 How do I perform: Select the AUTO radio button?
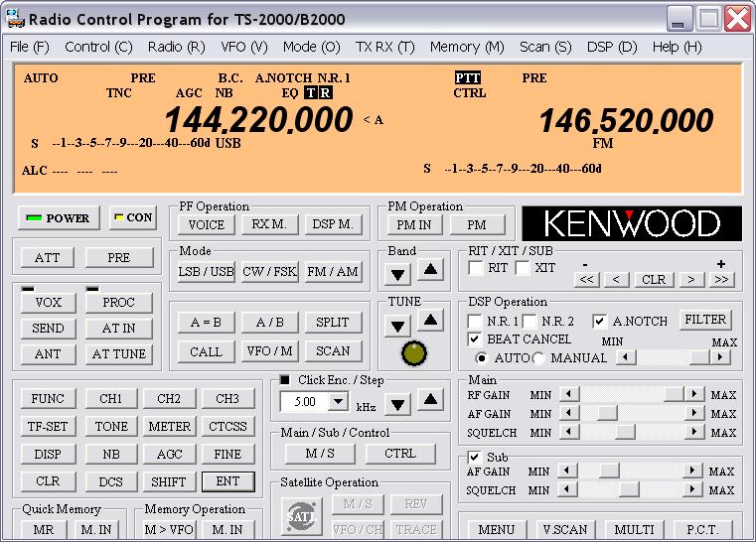click(x=481, y=358)
